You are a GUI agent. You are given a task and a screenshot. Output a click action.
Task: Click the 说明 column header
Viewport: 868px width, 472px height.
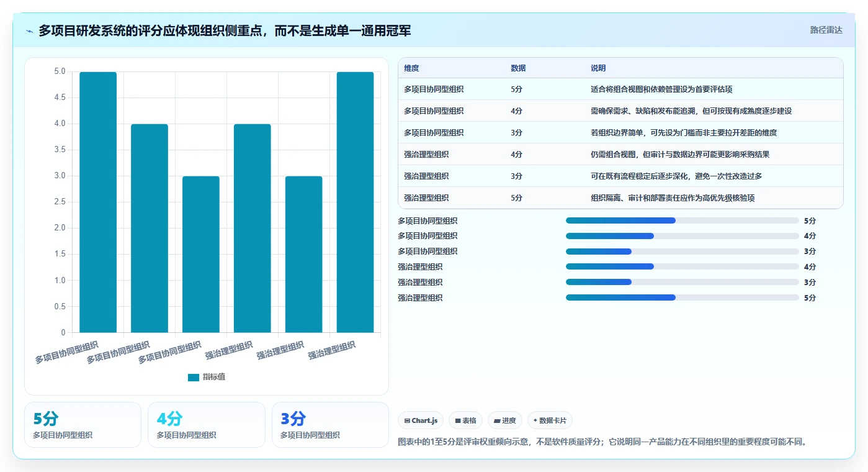click(598, 68)
